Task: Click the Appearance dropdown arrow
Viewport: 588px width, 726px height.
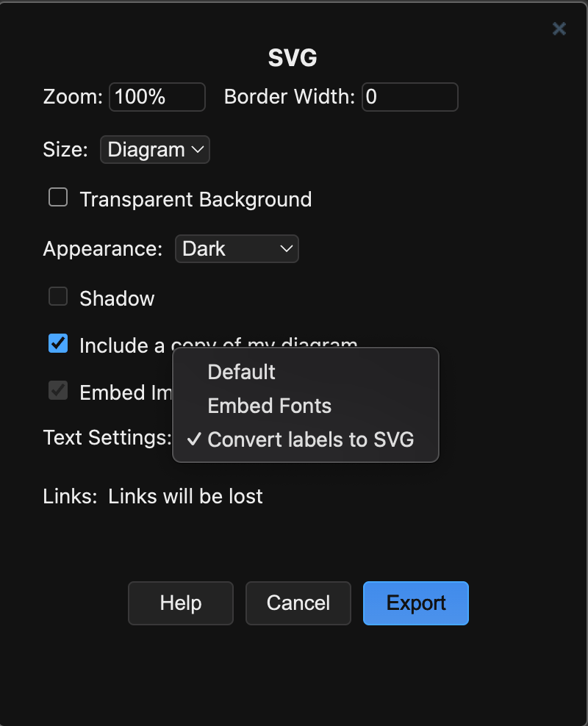Action: pyautogui.click(x=287, y=248)
